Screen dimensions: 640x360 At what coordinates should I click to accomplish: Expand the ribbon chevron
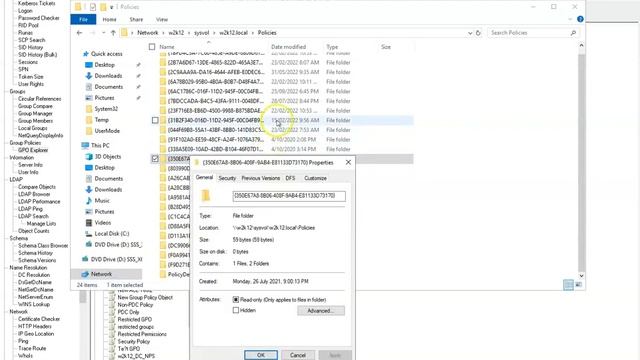click(x=570, y=19)
